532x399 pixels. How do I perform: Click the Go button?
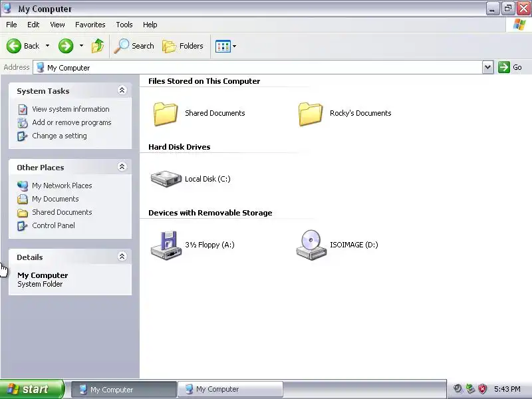pos(510,67)
